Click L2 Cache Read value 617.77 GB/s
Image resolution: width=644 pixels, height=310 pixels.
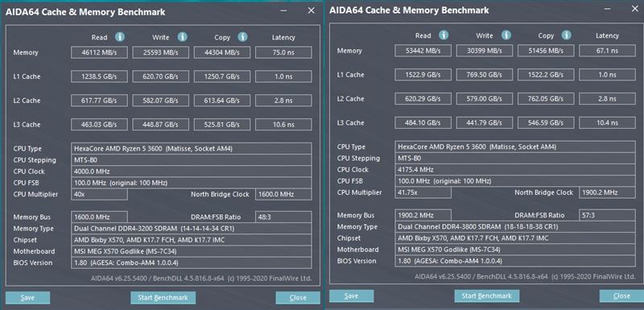click(x=99, y=101)
